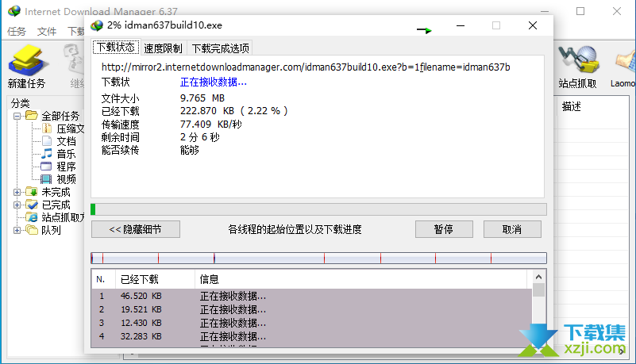Select the 未完成 folder icon
Image resolution: width=636 pixels, height=364 pixels.
(x=32, y=191)
